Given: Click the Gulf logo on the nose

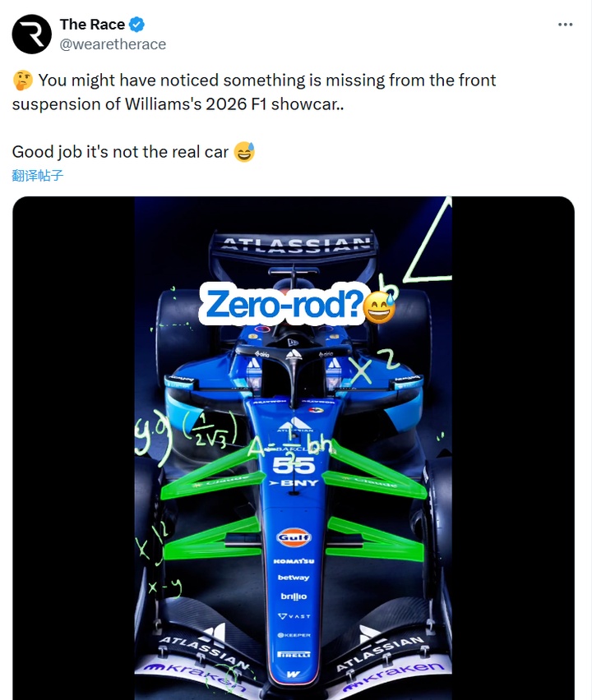Looking at the screenshot, I should tap(294, 537).
